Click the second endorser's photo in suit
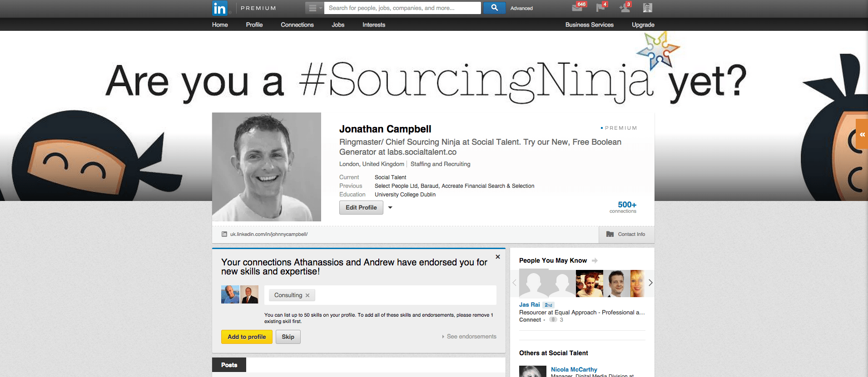 [x=249, y=294]
